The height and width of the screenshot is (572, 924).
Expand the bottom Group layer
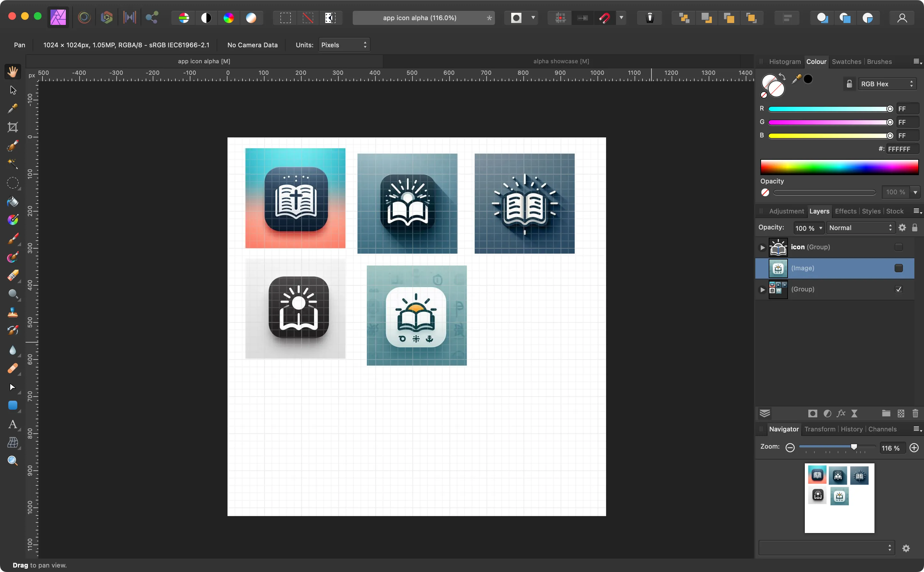click(x=762, y=289)
